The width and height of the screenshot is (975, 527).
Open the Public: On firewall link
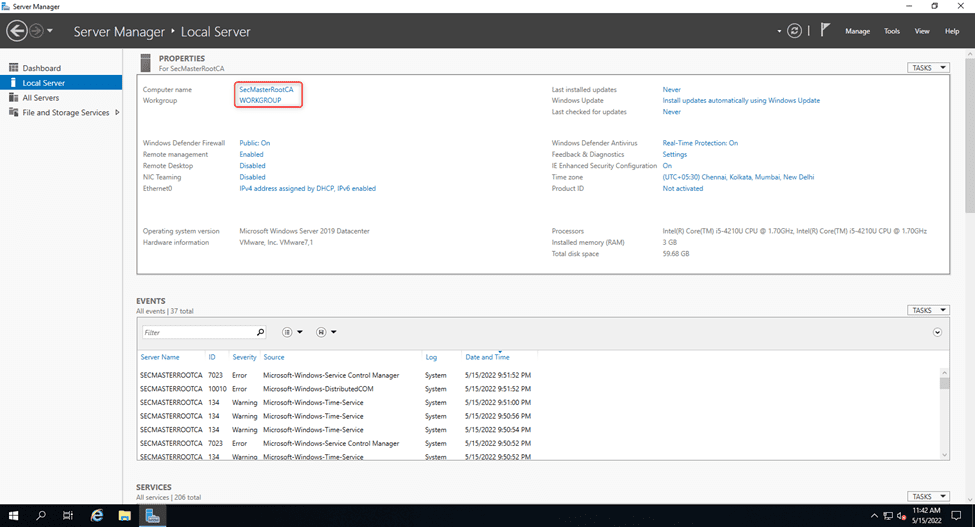[x=254, y=143]
